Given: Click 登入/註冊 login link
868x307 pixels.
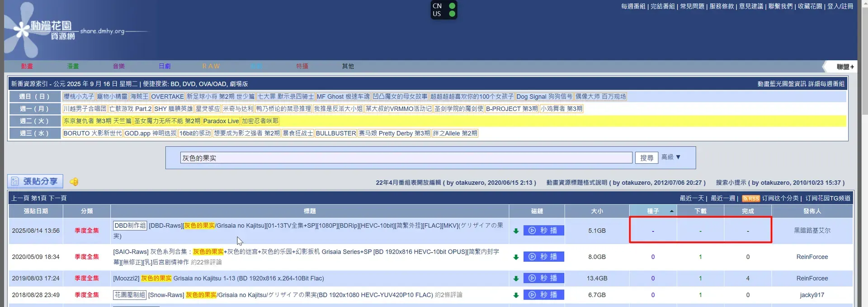Looking at the screenshot, I should click(x=840, y=6).
